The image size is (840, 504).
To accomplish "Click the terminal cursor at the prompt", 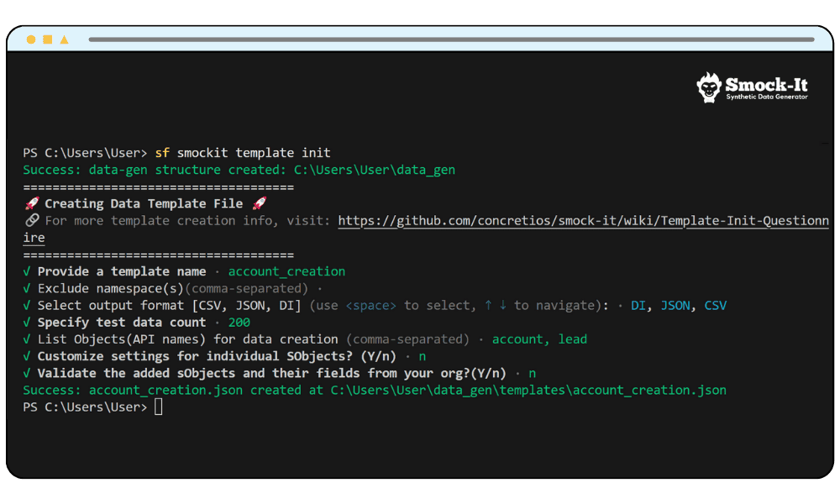I will [159, 407].
